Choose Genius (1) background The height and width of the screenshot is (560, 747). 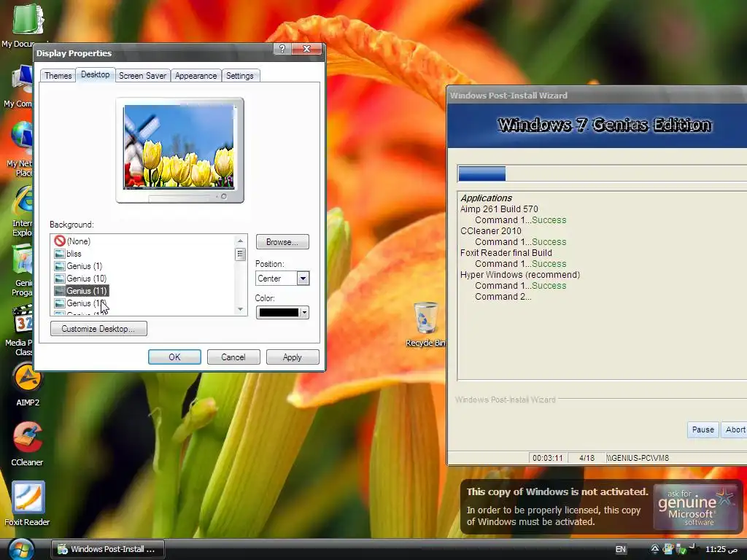85,266
